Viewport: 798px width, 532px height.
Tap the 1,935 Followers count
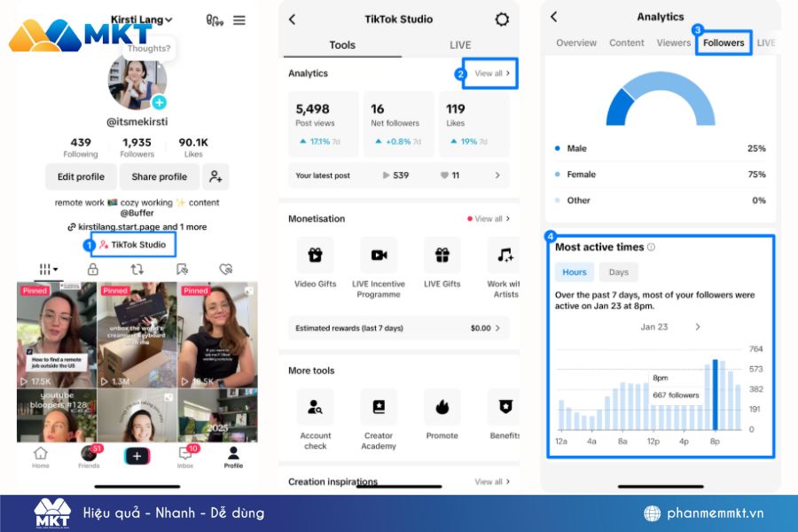point(137,148)
